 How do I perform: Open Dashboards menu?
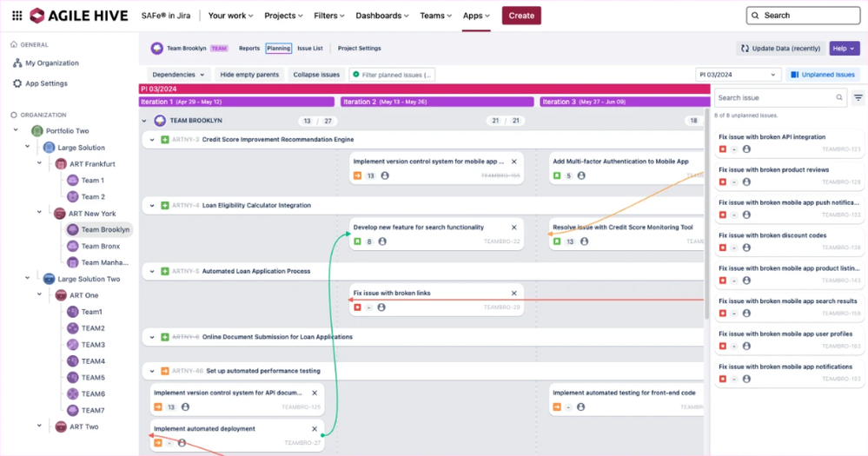click(x=382, y=16)
